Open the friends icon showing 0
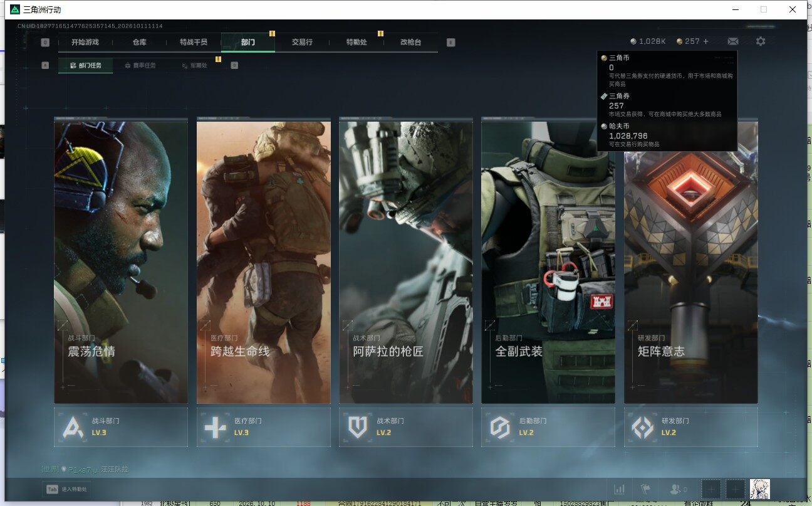This screenshot has height=506, width=812. click(679, 489)
